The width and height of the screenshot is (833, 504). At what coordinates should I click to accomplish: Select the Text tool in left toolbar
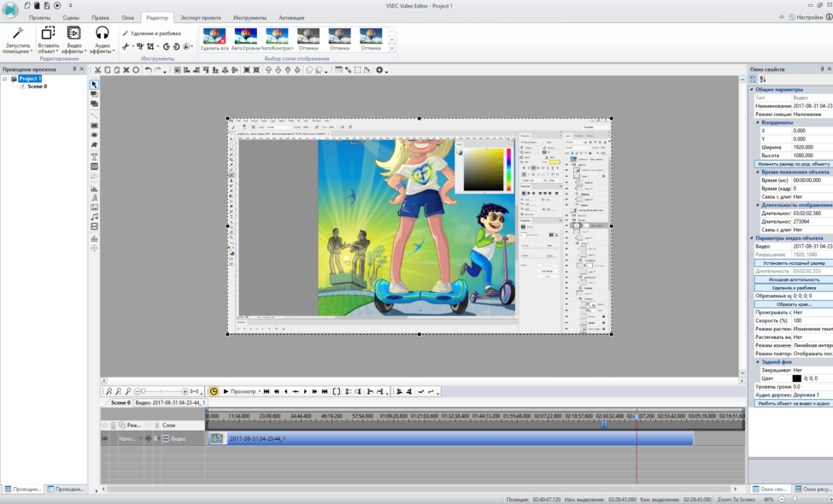[x=94, y=156]
